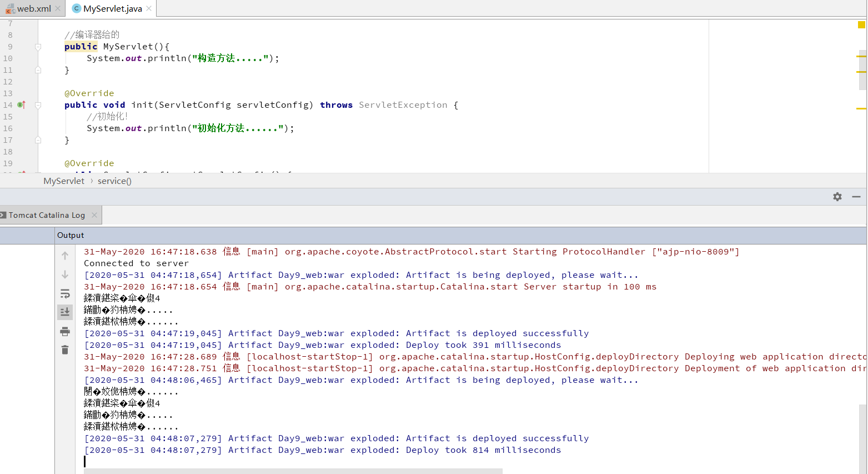Click the @Override annotation on line 19
Image resolution: width=868 pixels, height=474 pixels.
pyautogui.click(x=89, y=163)
